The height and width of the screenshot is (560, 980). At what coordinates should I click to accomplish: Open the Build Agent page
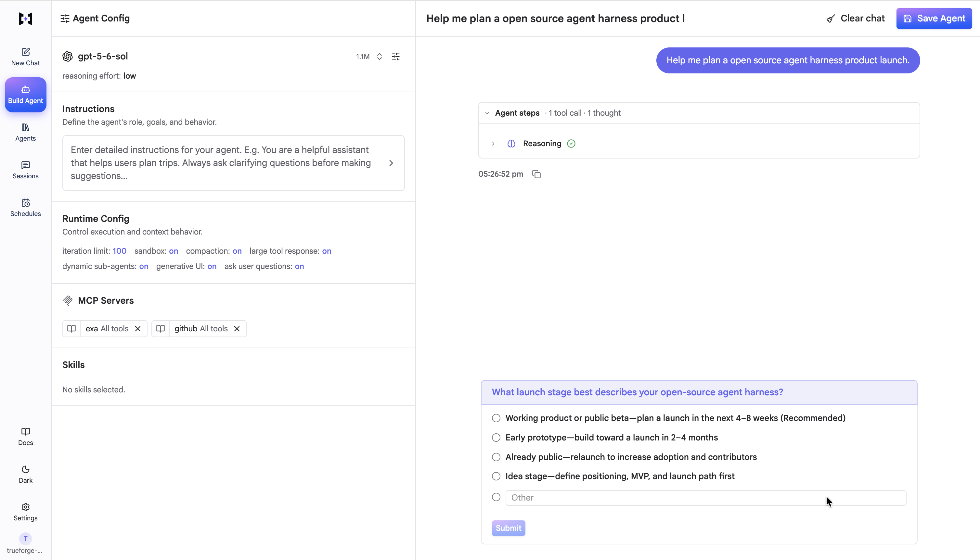coord(25,95)
